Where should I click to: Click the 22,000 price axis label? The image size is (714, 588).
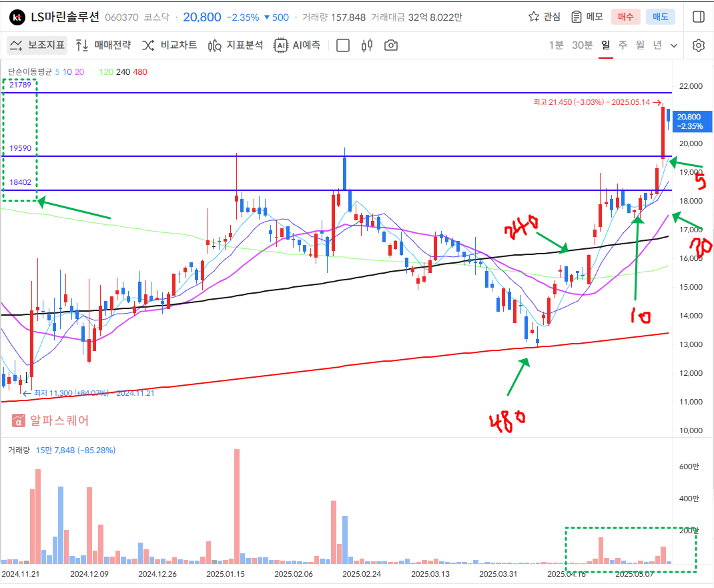[x=691, y=86]
